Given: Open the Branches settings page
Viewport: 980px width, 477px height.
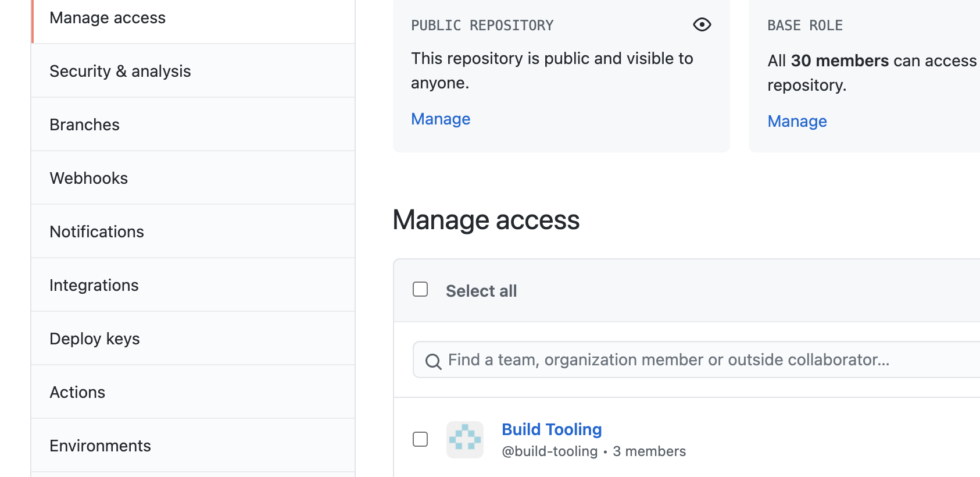Looking at the screenshot, I should [85, 124].
